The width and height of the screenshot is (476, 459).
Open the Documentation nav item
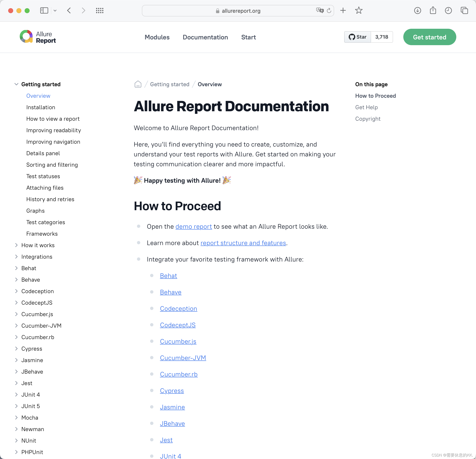205,37
